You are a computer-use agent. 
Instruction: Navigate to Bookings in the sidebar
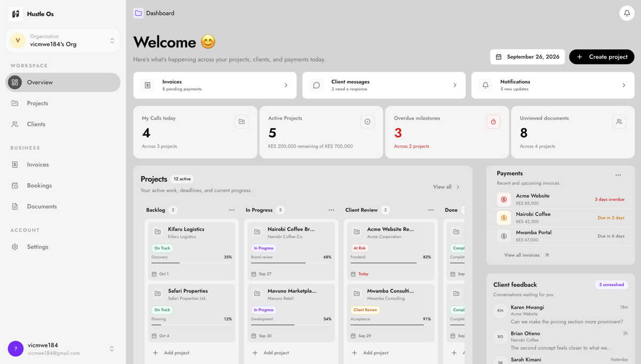pyautogui.click(x=63, y=186)
